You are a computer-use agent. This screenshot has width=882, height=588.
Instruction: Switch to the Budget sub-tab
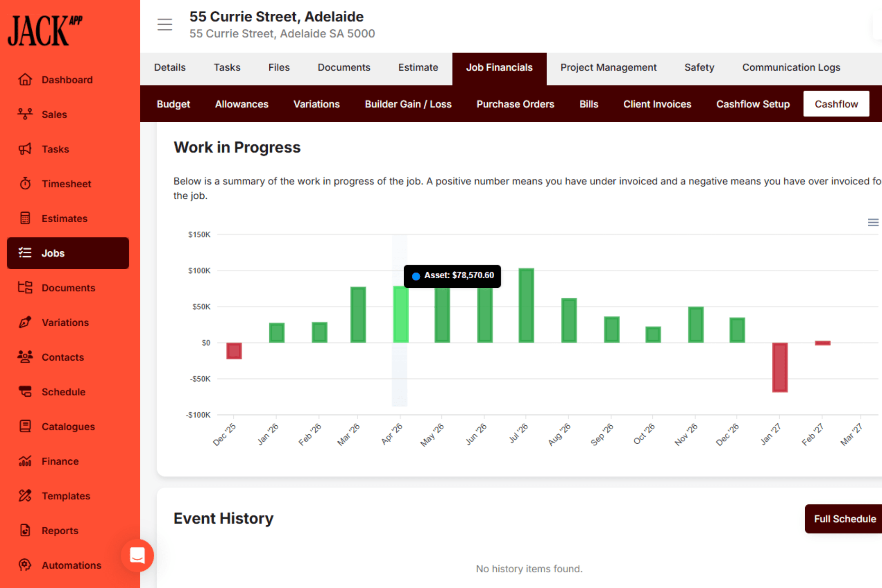[x=173, y=104]
